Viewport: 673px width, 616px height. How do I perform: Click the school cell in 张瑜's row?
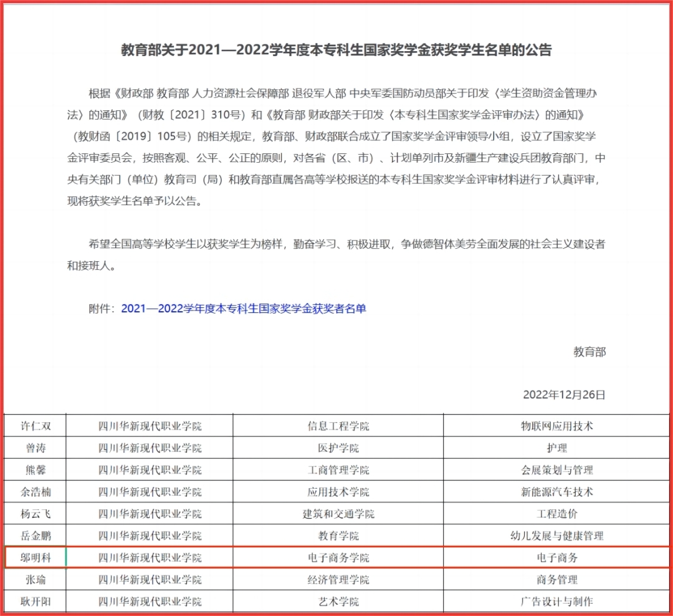[x=150, y=580]
